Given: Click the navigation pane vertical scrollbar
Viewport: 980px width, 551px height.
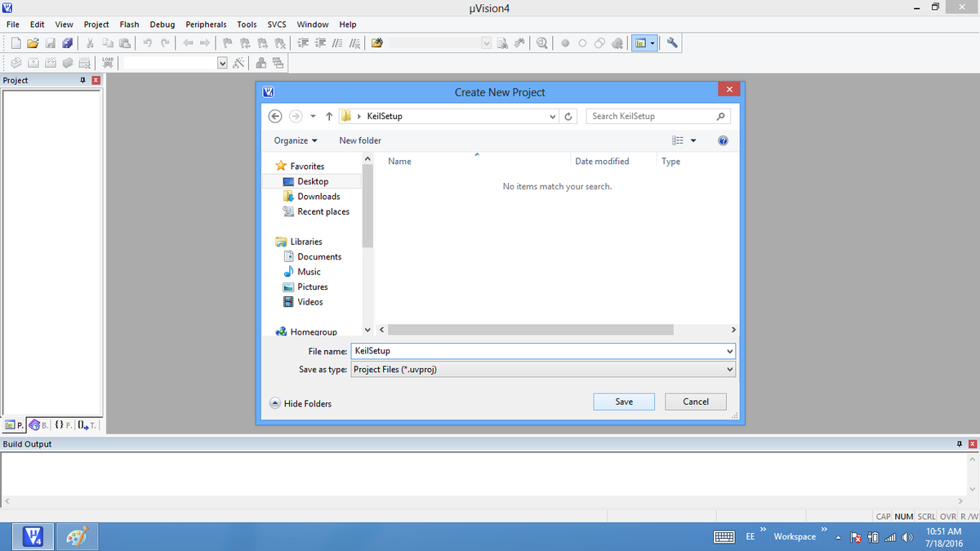Looking at the screenshot, I should (x=367, y=207).
